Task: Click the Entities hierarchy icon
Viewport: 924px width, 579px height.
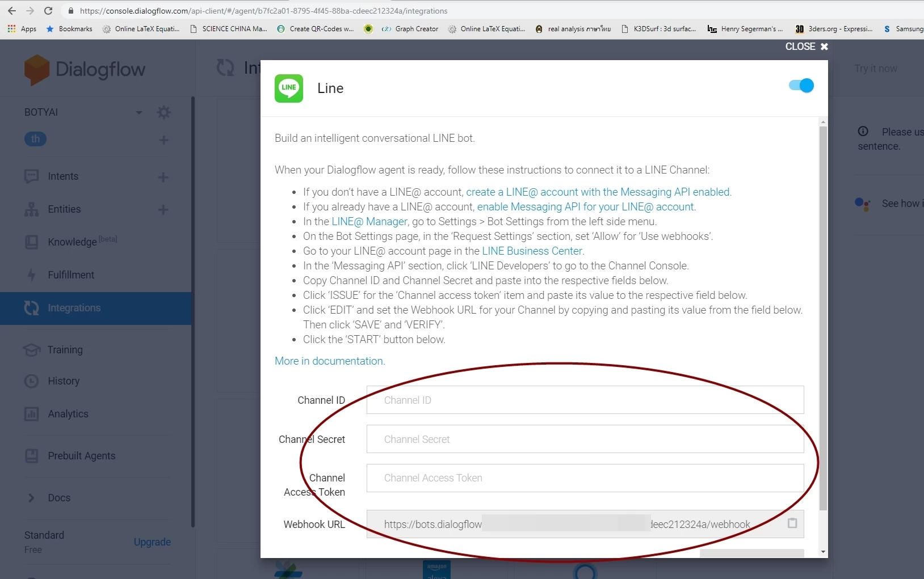Action: pyautogui.click(x=32, y=209)
